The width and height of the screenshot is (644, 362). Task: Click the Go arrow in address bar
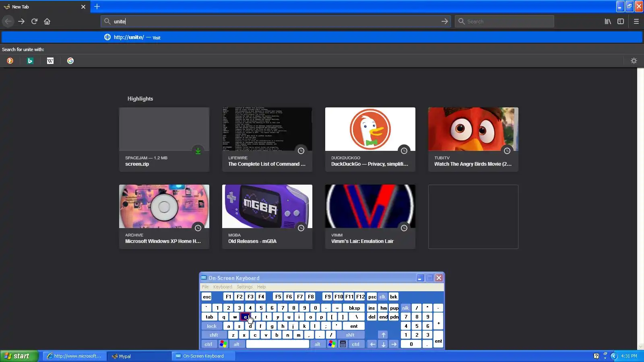click(444, 21)
